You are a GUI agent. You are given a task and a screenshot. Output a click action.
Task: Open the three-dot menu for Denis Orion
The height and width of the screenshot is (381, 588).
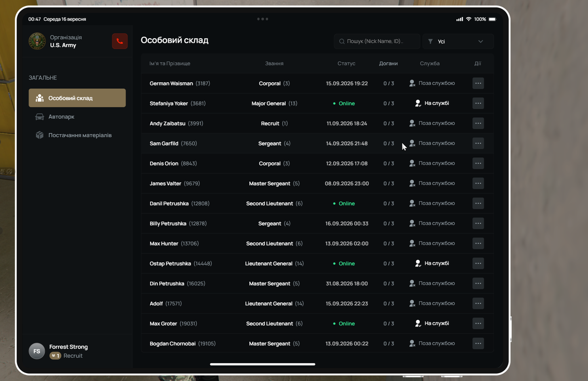(x=478, y=163)
